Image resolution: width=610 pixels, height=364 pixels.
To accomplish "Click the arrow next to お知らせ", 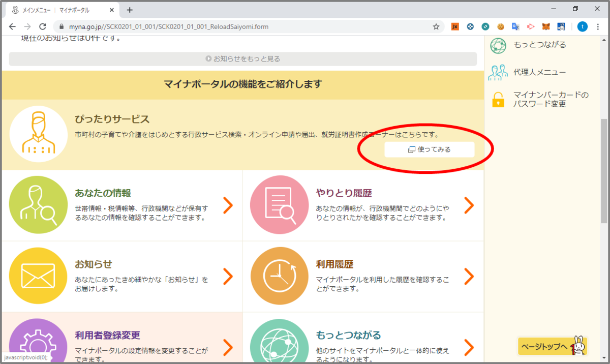I will [x=228, y=276].
